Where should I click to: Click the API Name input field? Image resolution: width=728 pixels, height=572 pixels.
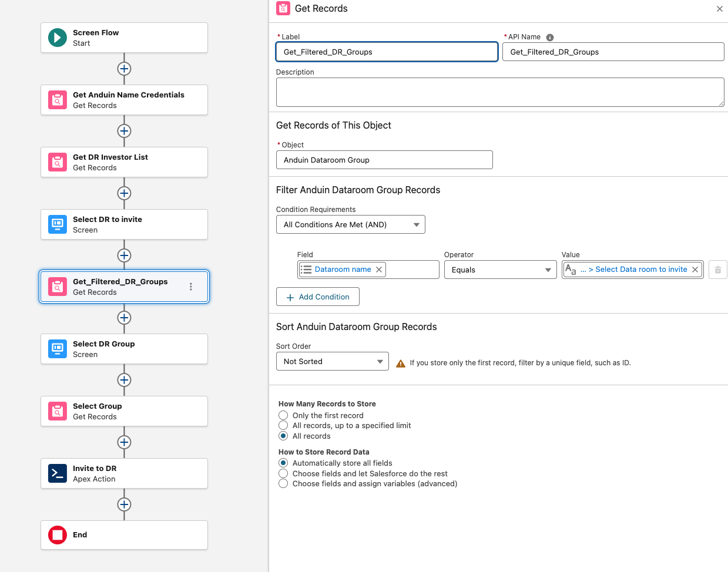tap(613, 52)
